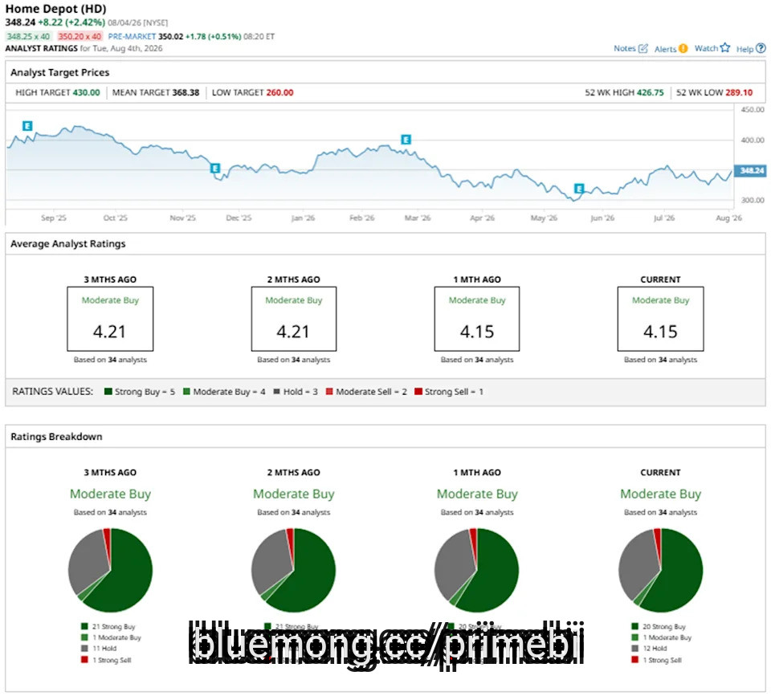Click the earnings E marker near Sep '25
Screen dimensions: 771x700
27,126
